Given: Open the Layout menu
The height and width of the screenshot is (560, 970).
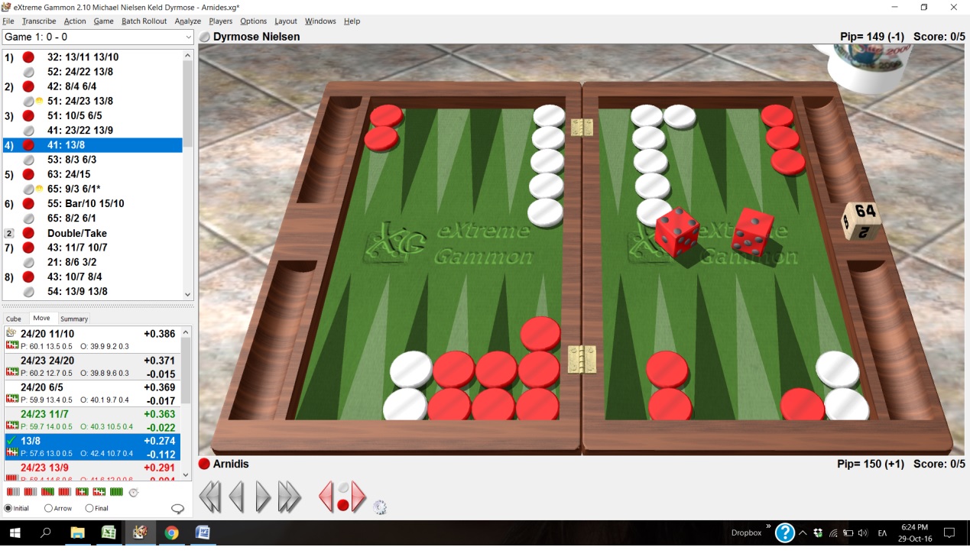Looking at the screenshot, I should click(x=286, y=21).
